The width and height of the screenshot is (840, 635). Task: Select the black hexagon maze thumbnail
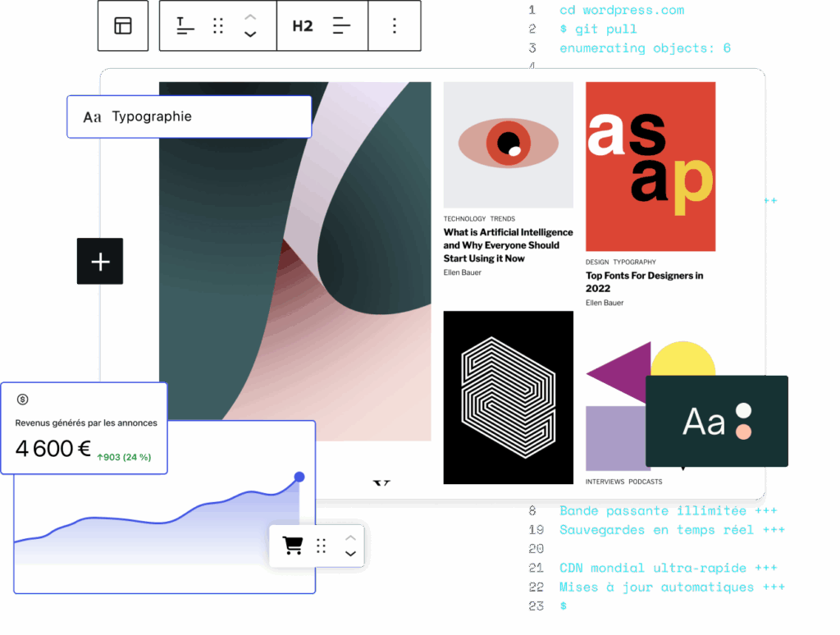[509, 397]
